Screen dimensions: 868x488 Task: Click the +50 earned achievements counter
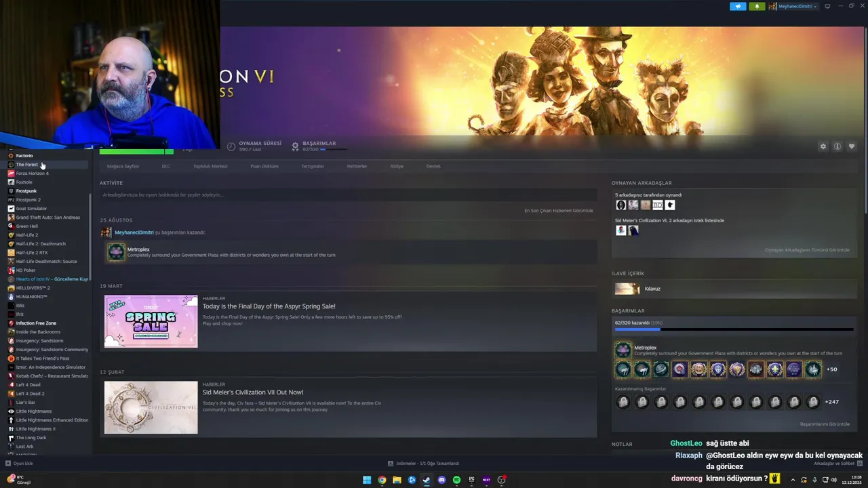[832, 369]
